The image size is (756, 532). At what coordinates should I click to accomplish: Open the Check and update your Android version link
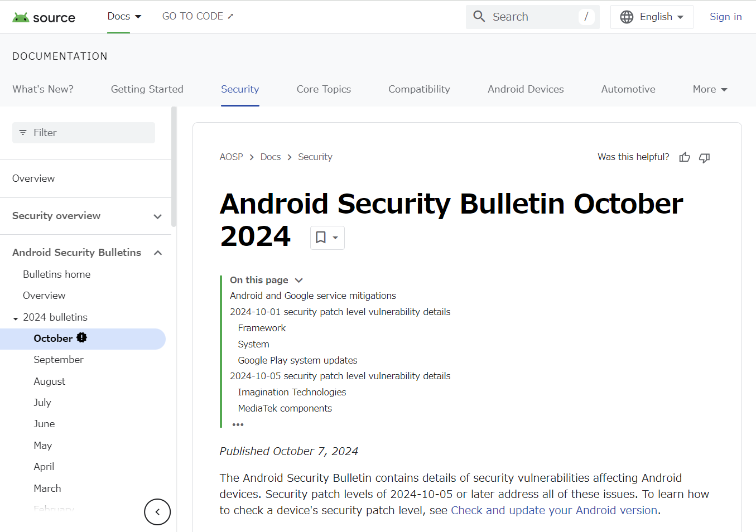click(x=553, y=510)
